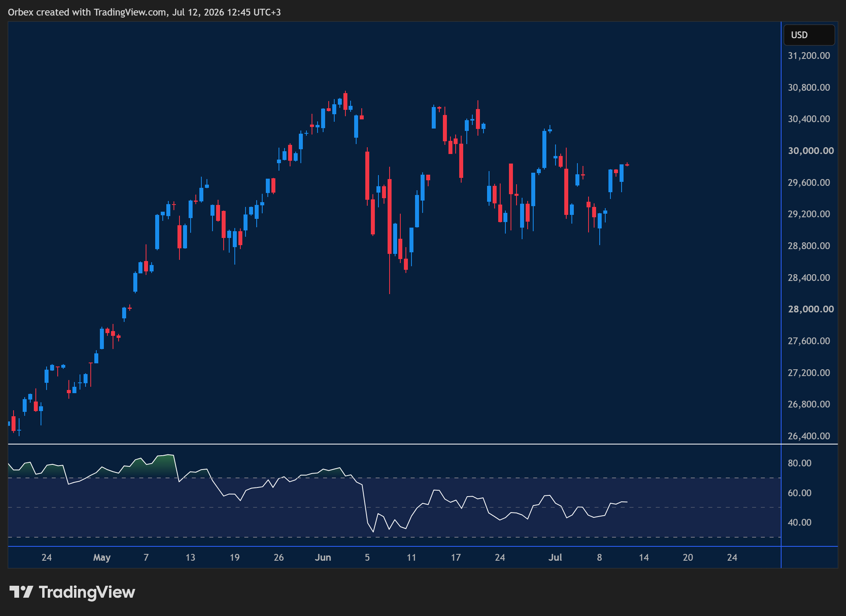846x616 pixels.
Task: Click the date 14 on time axis
Action: [x=644, y=558]
